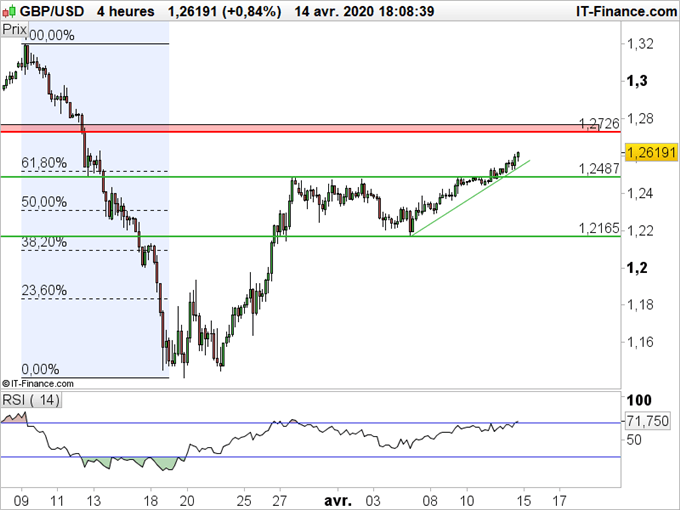680x510 pixels.
Task: Click the bold 1,2 price axis label
Action: (x=637, y=268)
